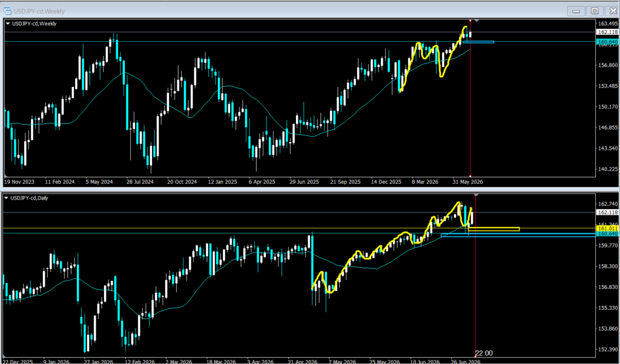Click the cyan 160.640 price tag on Daily chart
Viewport: 620px width, 364px height.
coord(608,234)
